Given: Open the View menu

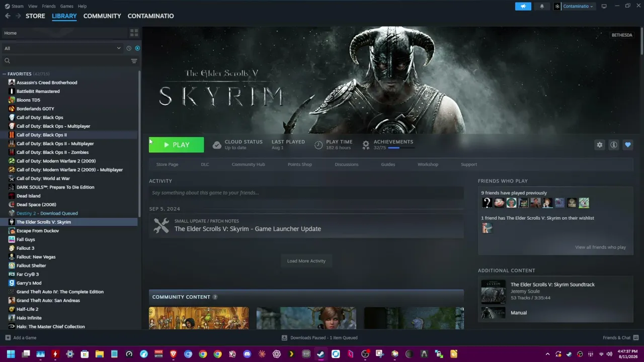Looking at the screenshot, I should tap(33, 6).
